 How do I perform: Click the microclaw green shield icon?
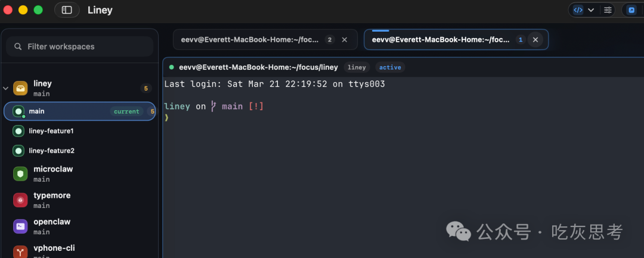(20, 174)
